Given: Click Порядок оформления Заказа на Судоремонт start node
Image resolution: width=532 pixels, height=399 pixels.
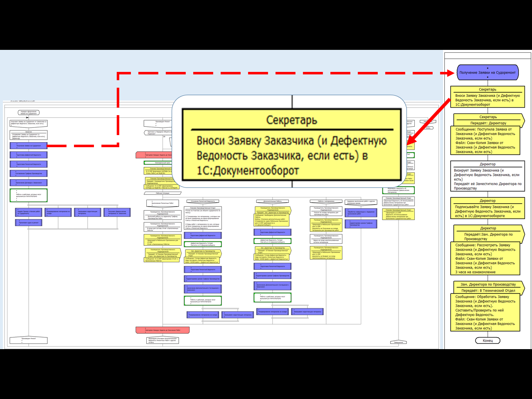Looking at the screenshot, I should tap(29, 113).
